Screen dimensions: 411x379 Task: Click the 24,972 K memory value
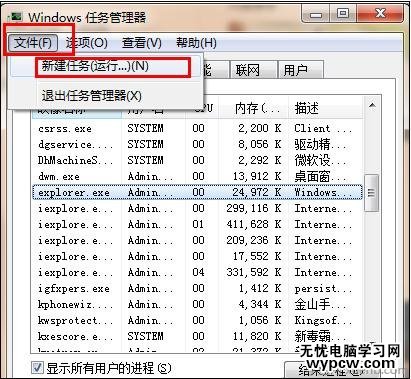tap(257, 192)
